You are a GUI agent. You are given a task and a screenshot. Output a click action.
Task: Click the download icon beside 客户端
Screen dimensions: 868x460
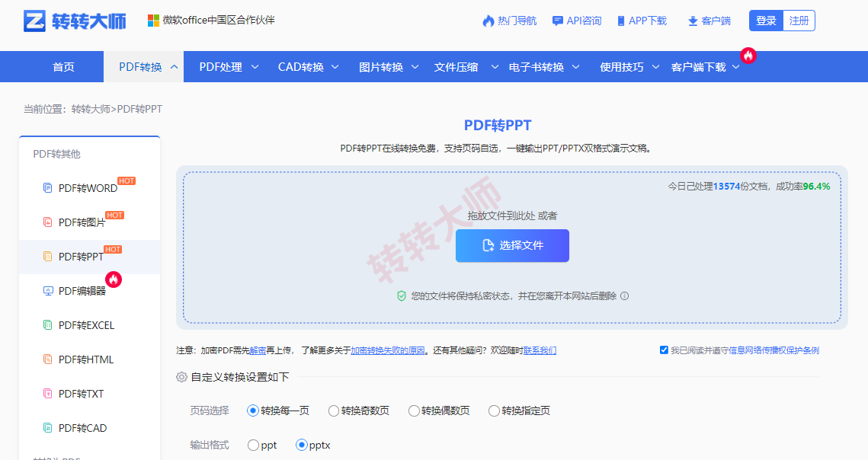[693, 21]
